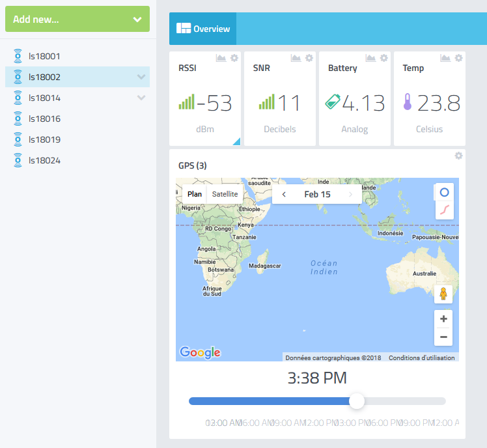Expand the Add new... dropdown
Viewport: 487px width, 448px height.
click(x=137, y=20)
